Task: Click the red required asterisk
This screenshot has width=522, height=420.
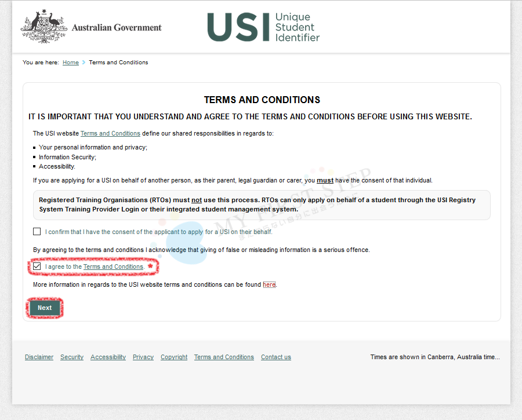Action: pos(150,266)
